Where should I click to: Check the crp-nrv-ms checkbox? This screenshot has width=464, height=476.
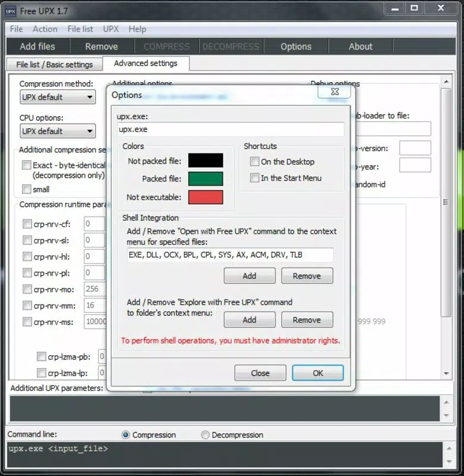pyautogui.click(x=27, y=322)
